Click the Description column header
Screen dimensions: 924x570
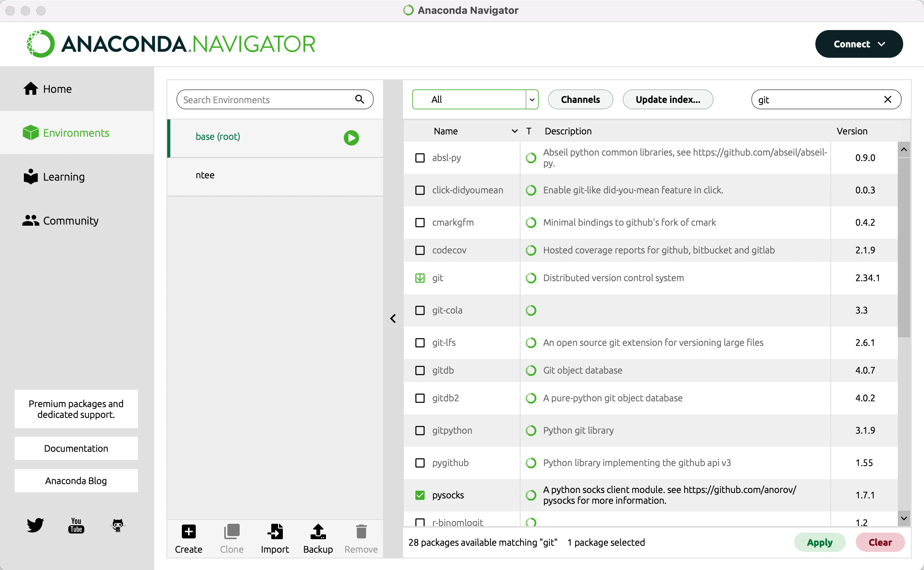[568, 131]
